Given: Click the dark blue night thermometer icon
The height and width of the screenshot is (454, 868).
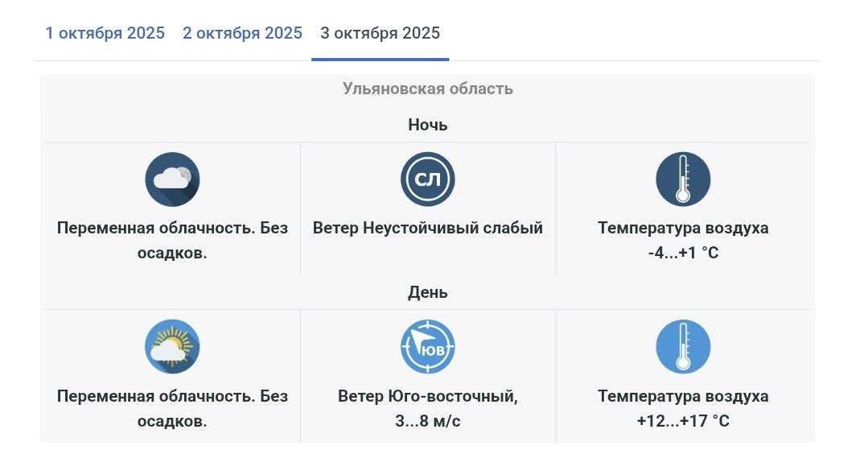Looking at the screenshot, I should pyautogui.click(x=683, y=179).
